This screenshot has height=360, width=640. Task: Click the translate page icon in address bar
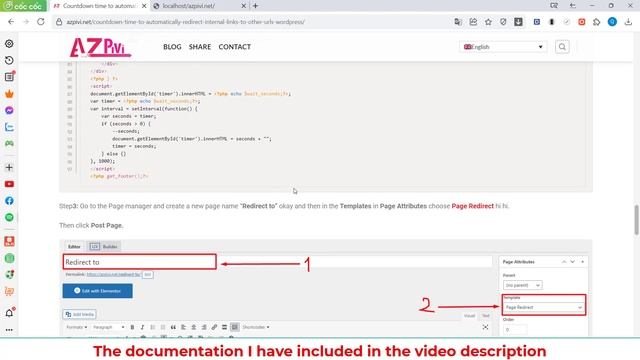click(458, 22)
